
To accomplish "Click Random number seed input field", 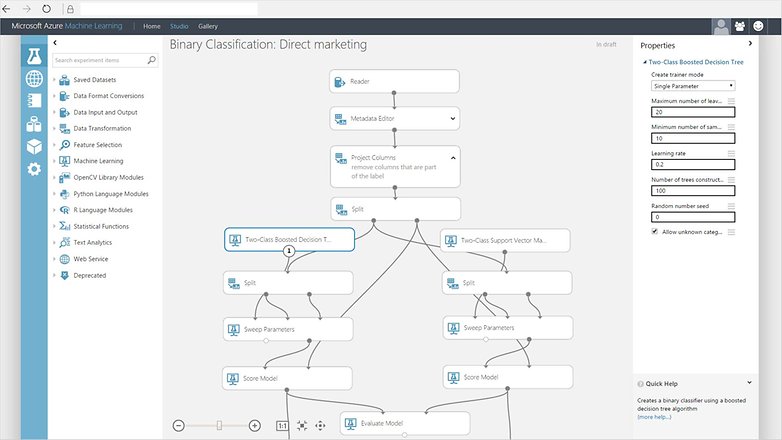I will (x=693, y=217).
